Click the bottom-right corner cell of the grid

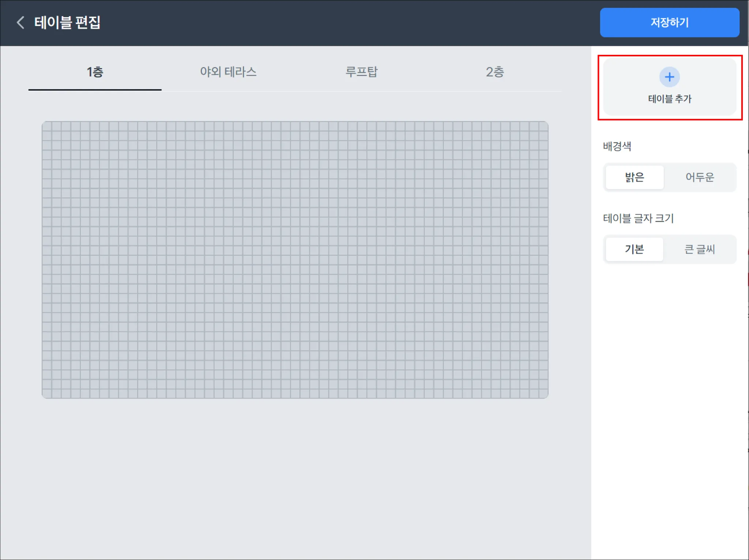[543, 394]
